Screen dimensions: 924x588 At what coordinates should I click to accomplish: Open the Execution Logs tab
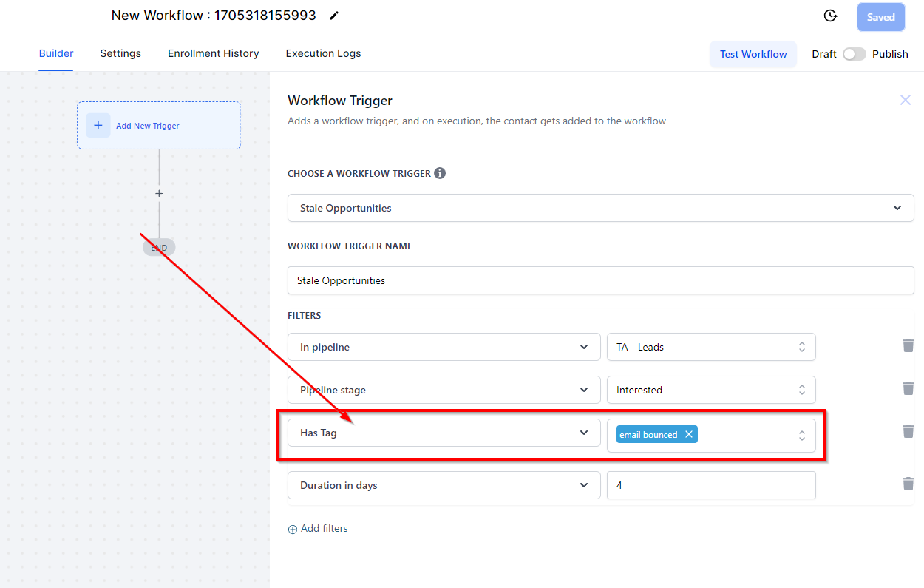click(x=323, y=53)
